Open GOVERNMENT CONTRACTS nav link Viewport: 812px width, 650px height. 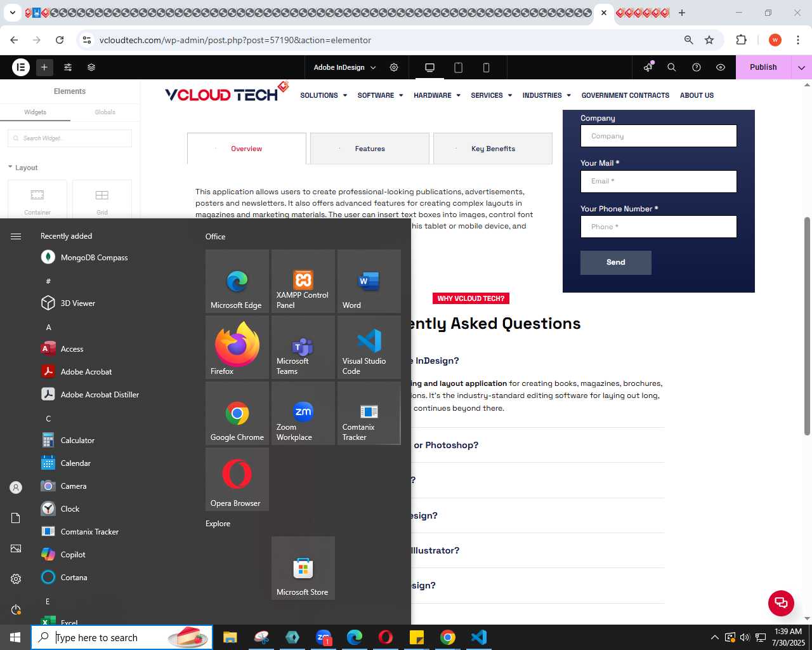[625, 95]
